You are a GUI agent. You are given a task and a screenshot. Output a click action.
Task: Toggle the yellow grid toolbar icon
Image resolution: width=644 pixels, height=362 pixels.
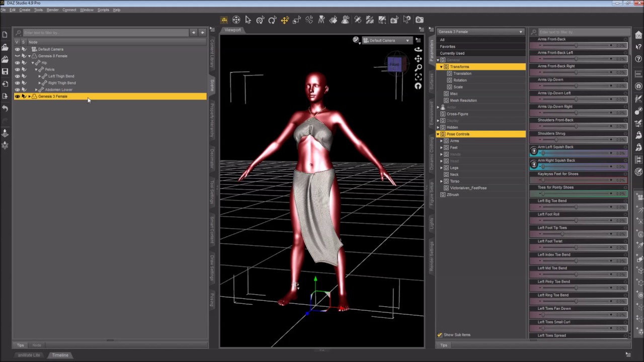click(x=224, y=20)
